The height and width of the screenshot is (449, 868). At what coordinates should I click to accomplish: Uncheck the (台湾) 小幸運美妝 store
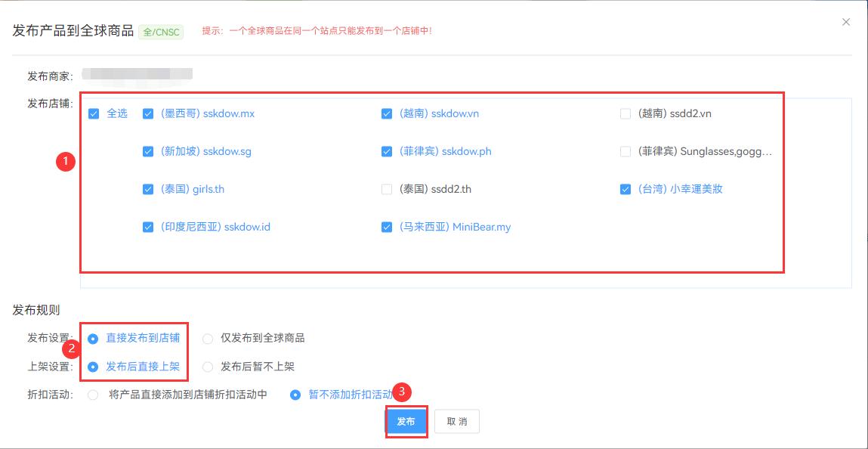624,188
